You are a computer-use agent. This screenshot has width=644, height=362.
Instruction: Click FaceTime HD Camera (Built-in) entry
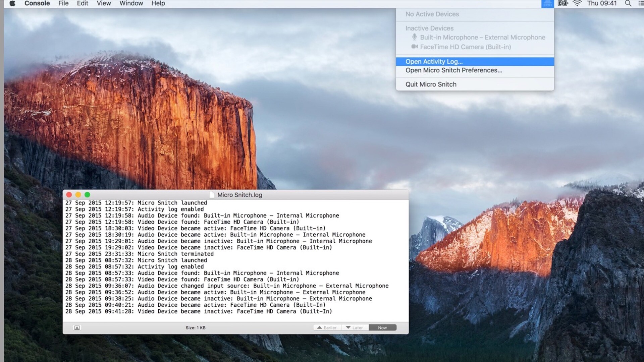(475, 47)
